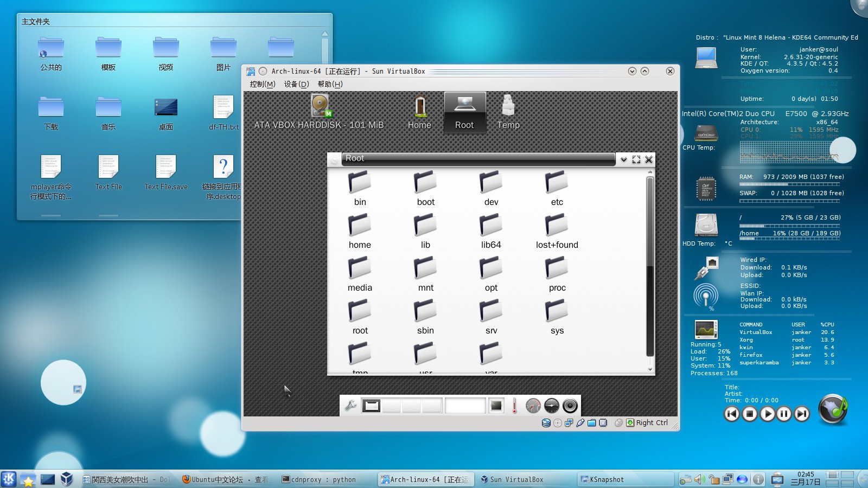Image resolution: width=868 pixels, height=488 pixels.
Task: Open the 设备(D) menu
Action: point(297,84)
